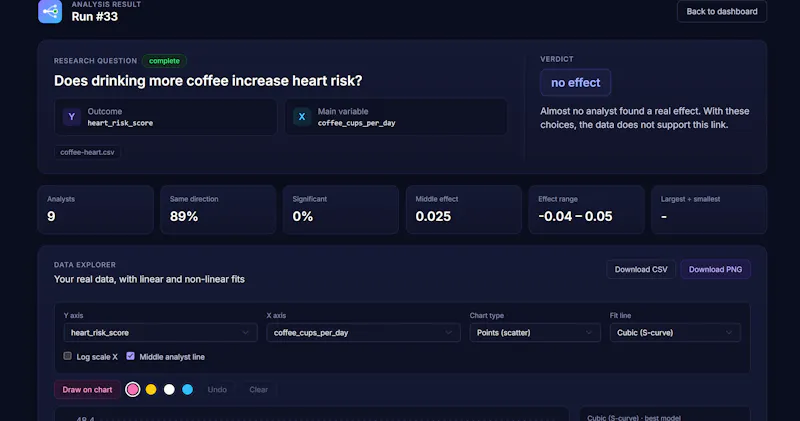This screenshot has width=800, height=421.
Task: Click the research question heading text
Action: tap(208, 81)
